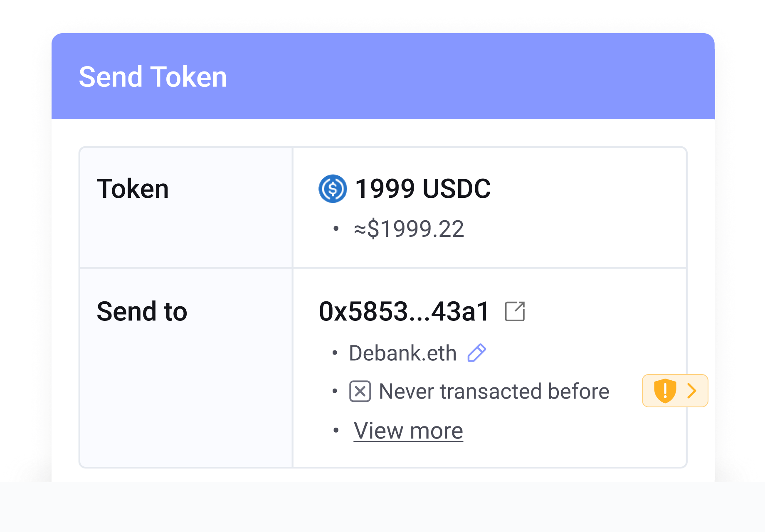This screenshot has width=765, height=532.
Task: Click the Debank.eth name text
Action: click(402, 352)
